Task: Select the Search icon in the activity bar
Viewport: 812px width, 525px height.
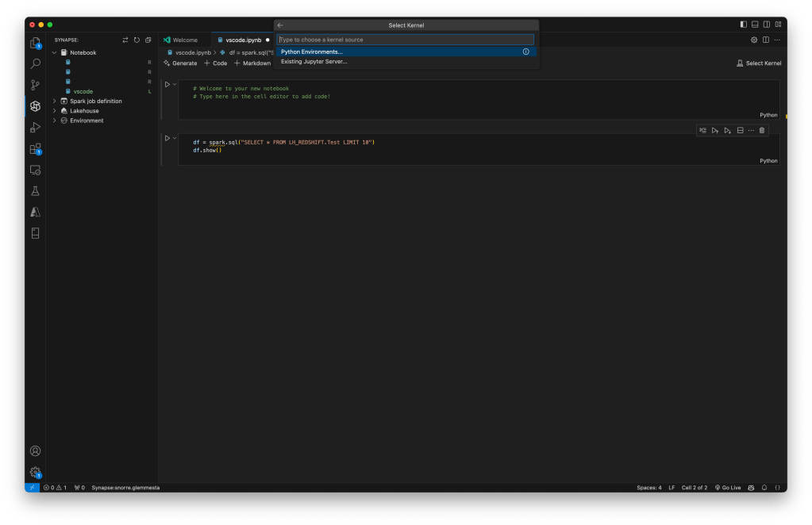Action: (35, 63)
